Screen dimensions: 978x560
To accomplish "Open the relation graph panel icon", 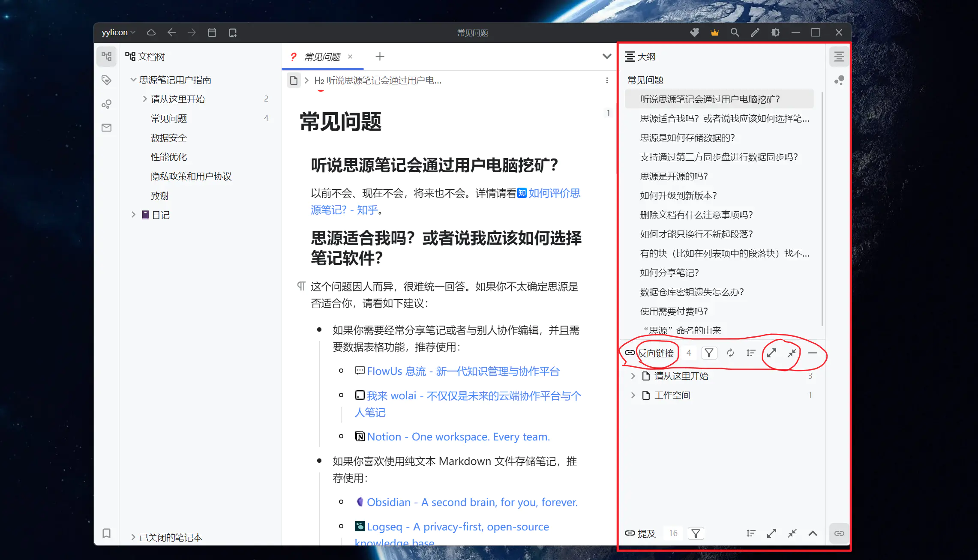I will (106, 104).
